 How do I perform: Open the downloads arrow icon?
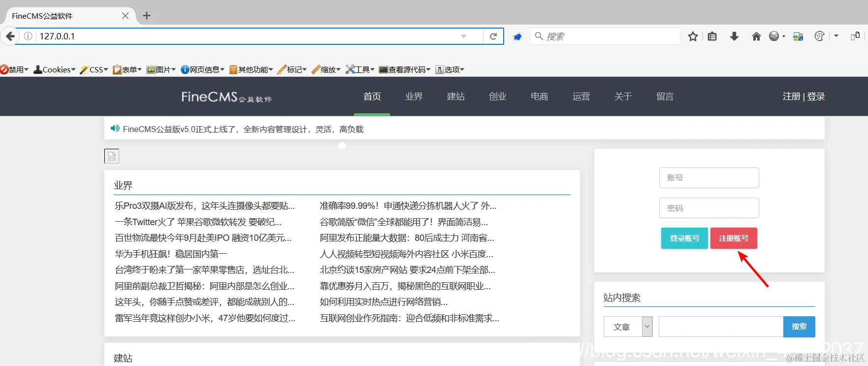click(x=734, y=36)
